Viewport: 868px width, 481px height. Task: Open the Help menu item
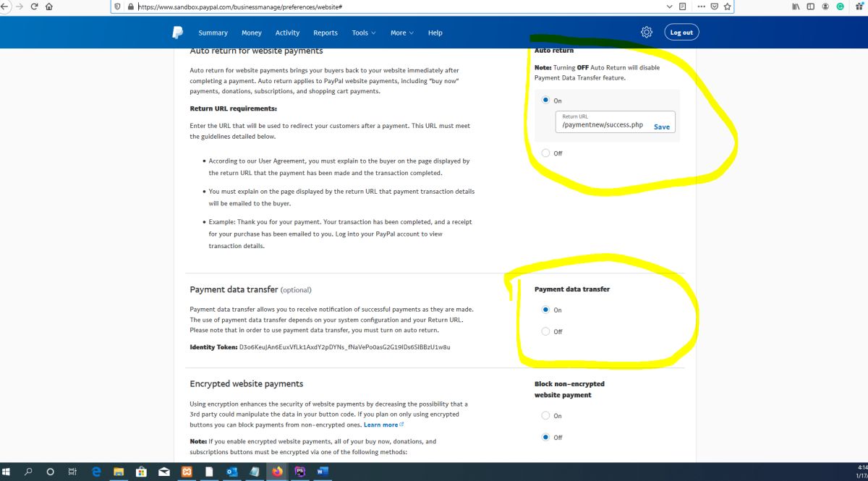pyautogui.click(x=435, y=33)
